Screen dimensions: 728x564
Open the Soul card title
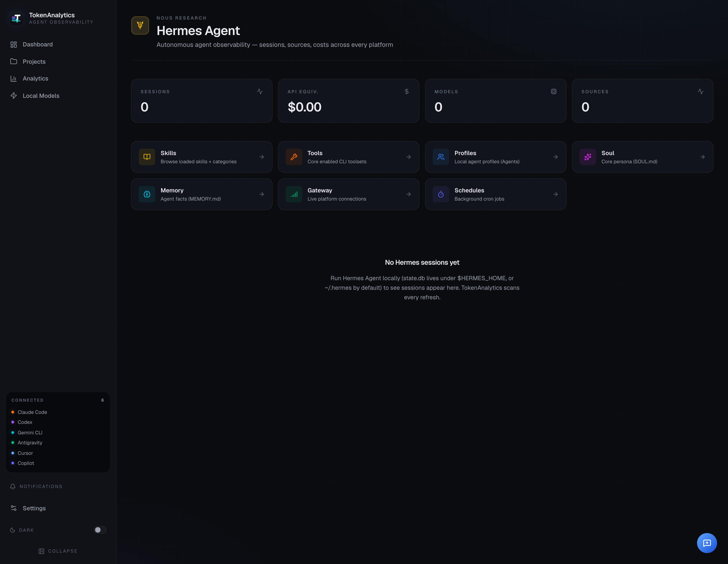[x=608, y=153]
